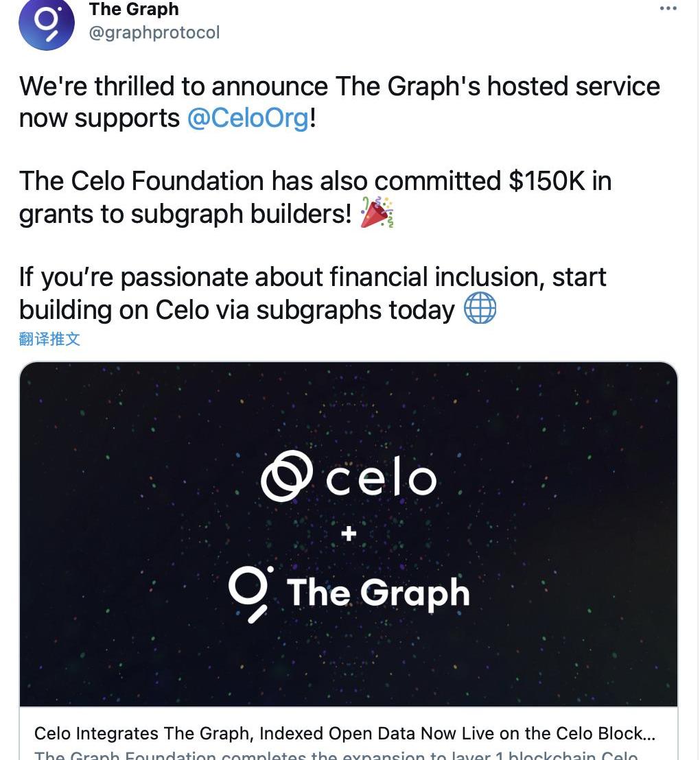
Task: Click The Graph magnifier logo in the card
Action: [250, 594]
